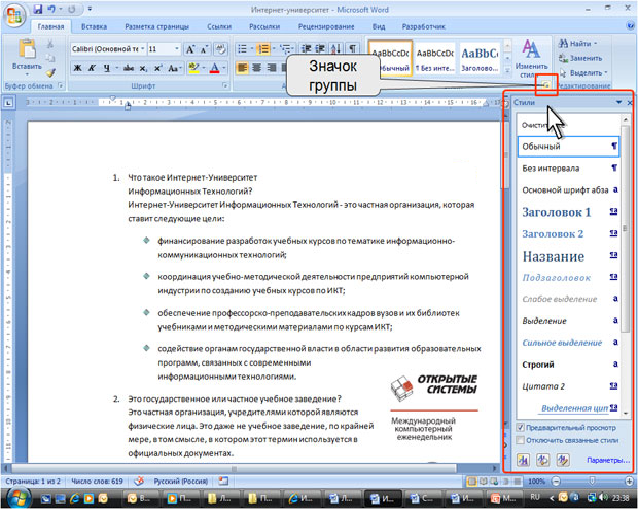The height and width of the screenshot is (512, 640).
Task: Sort text with the A-Z arrow icon
Action: point(336,49)
